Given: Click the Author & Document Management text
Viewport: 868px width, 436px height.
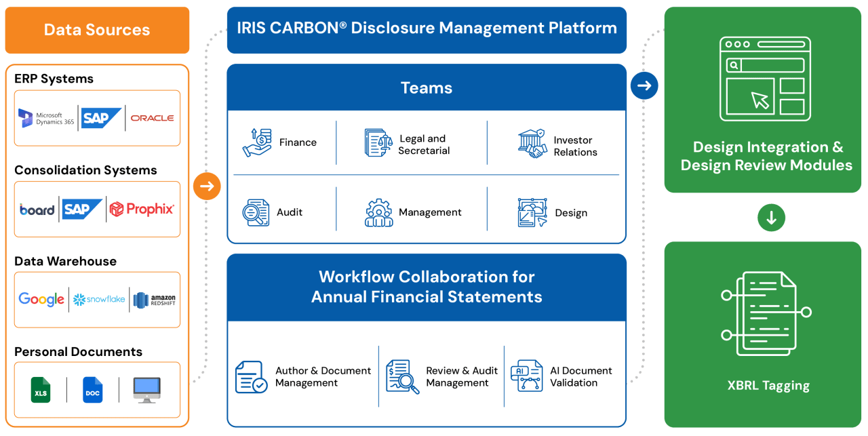Looking at the screenshot, I should click(x=323, y=377).
